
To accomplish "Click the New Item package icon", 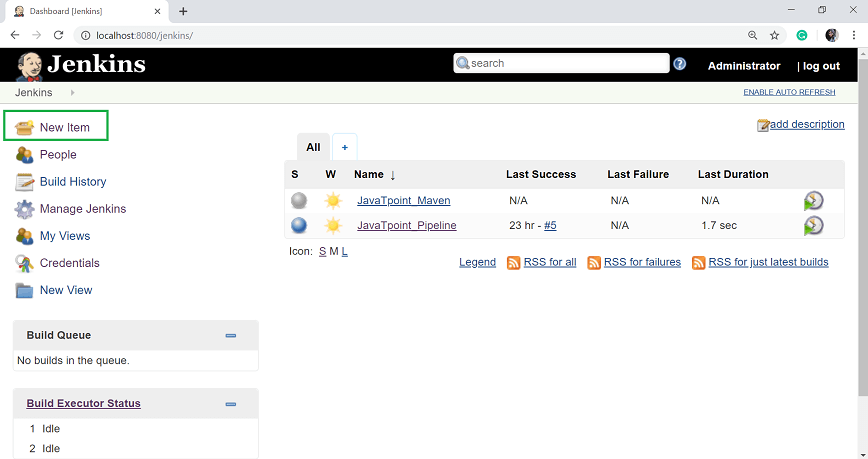I will click(24, 128).
